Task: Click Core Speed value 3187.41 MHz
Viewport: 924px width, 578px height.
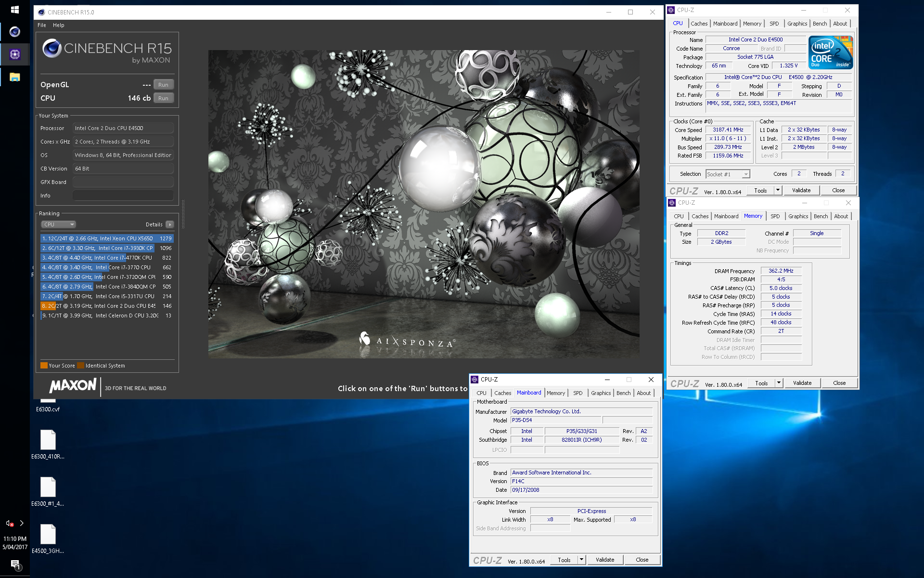Action: tap(728, 130)
